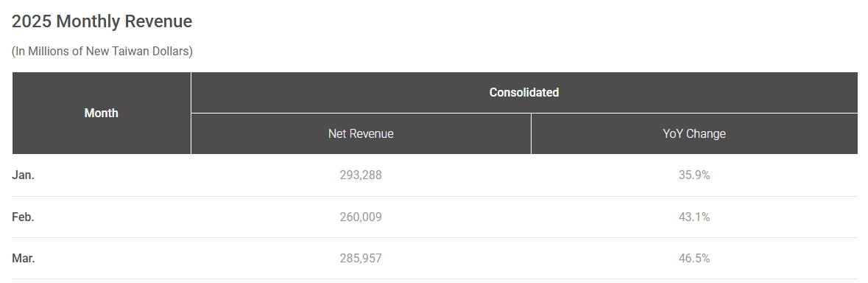Select March net revenue 285,957
Screen dimensions: 868x283
click(361, 258)
